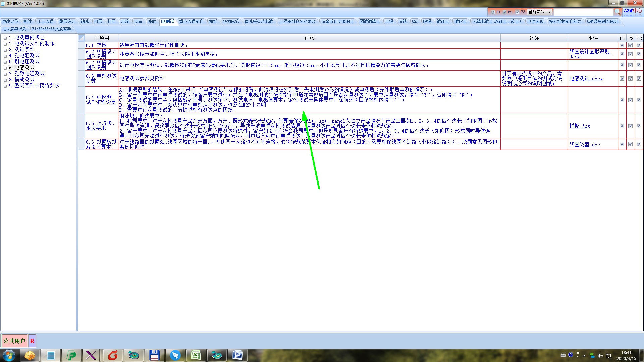Open DingTalk blue wing taskbar icon

pos(175,355)
